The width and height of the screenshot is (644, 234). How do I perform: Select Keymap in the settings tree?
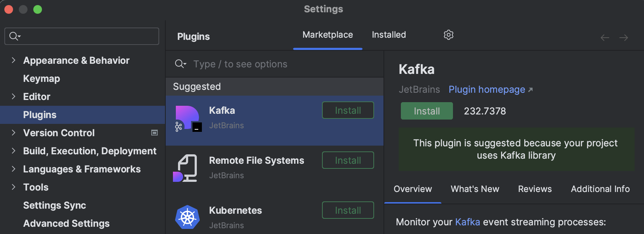tap(42, 79)
